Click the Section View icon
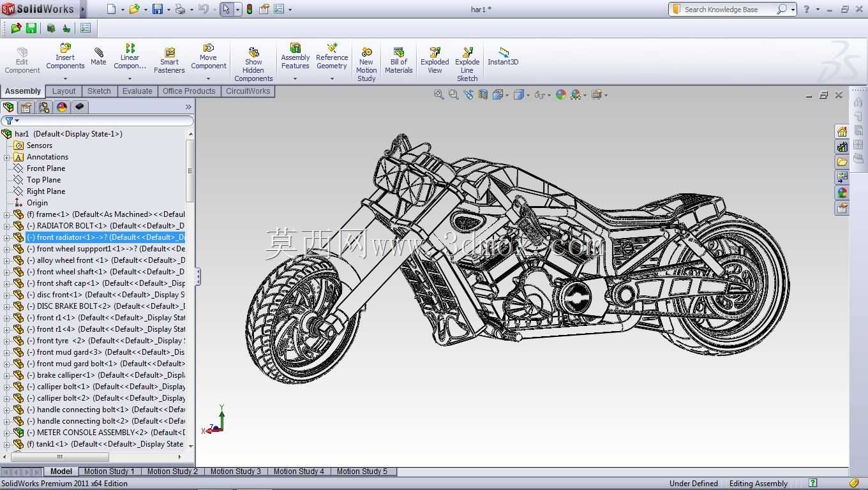 483,94
